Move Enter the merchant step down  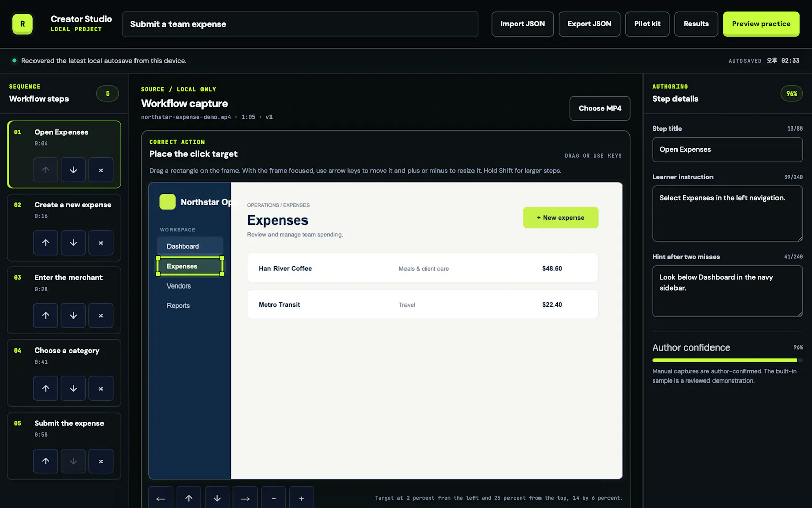click(x=73, y=315)
